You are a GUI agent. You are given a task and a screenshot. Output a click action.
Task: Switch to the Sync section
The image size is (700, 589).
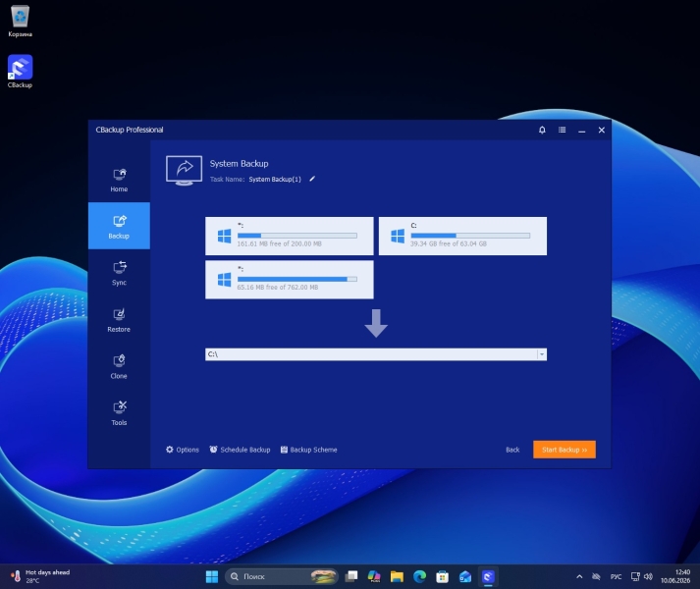pyautogui.click(x=119, y=273)
